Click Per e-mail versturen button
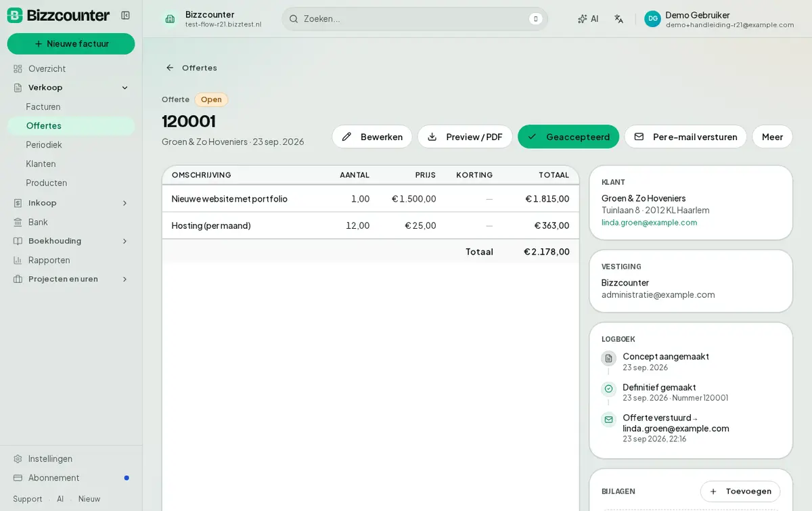Viewport: 812px width, 511px height. (x=685, y=137)
